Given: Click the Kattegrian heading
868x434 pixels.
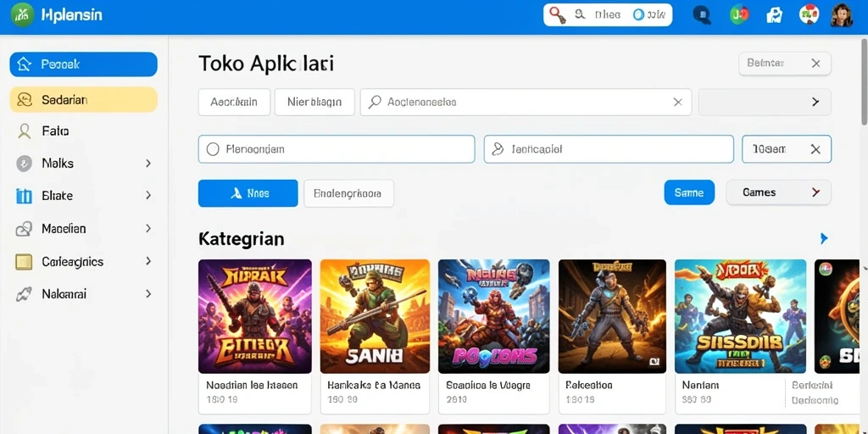Looking at the screenshot, I should point(242,238).
